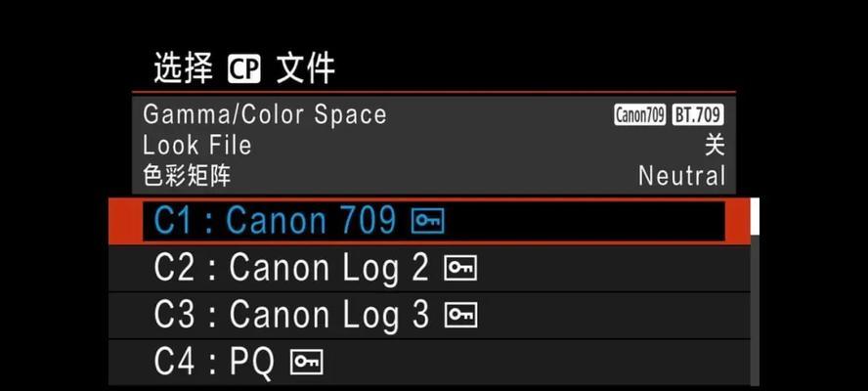Screen dimensions: 868x391
Task: Choose the C3 : Canon Log 3 file
Action: pos(429,315)
